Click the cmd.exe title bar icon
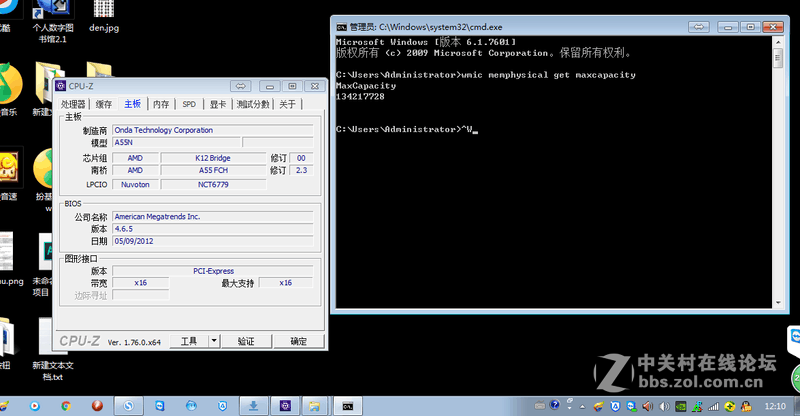The image size is (800, 416). click(x=341, y=27)
